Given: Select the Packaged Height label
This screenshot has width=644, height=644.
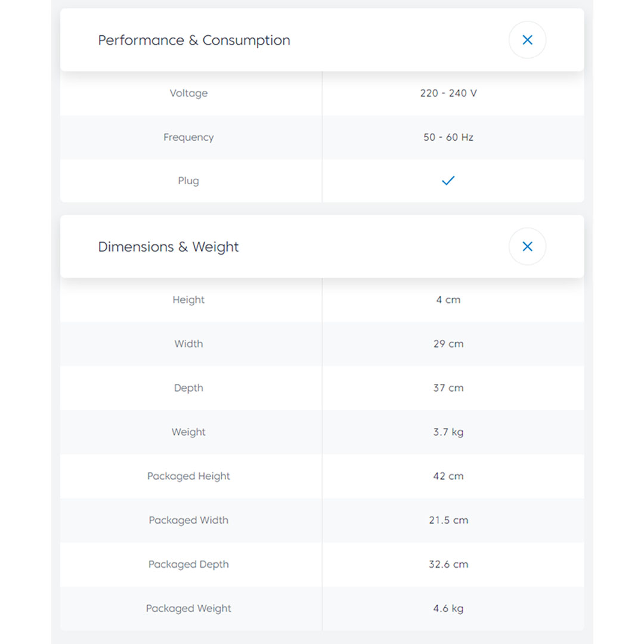Looking at the screenshot, I should [188, 476].
